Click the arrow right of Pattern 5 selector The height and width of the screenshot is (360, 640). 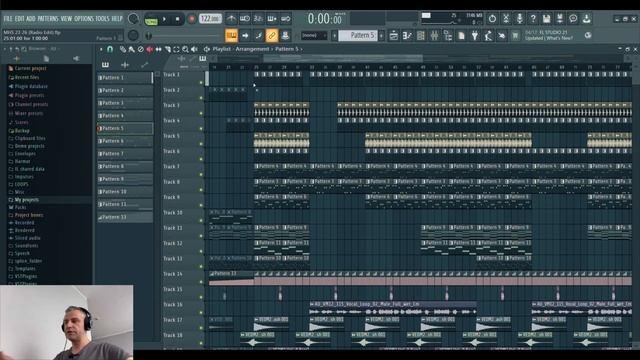(x=382, y=36)
